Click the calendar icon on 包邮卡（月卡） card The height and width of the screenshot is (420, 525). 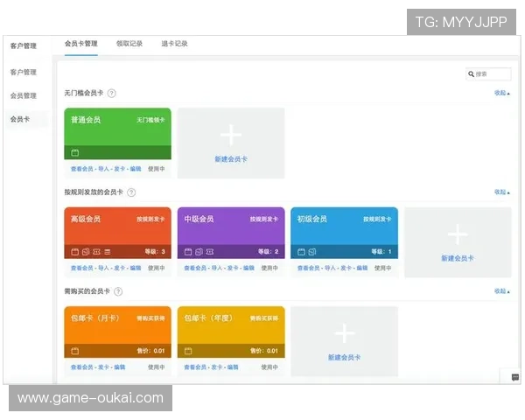pyautogui.click(x=75, y=351)
